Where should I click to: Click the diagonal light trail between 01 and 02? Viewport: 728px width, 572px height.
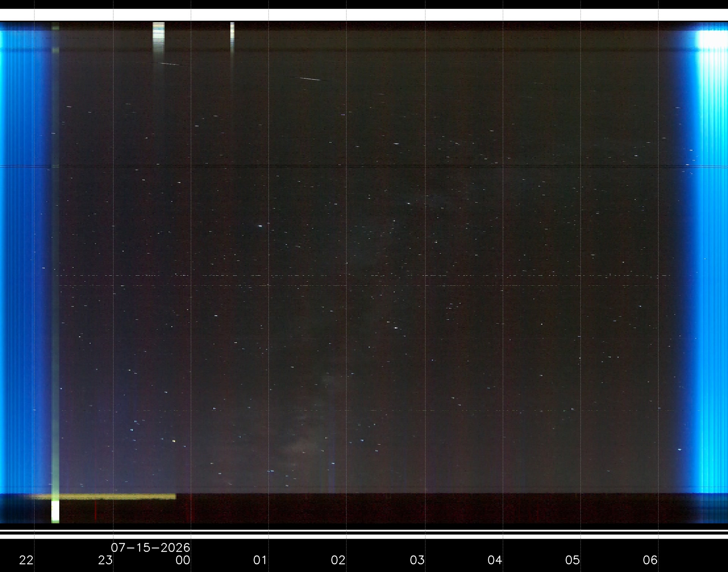tap(310, 79)
